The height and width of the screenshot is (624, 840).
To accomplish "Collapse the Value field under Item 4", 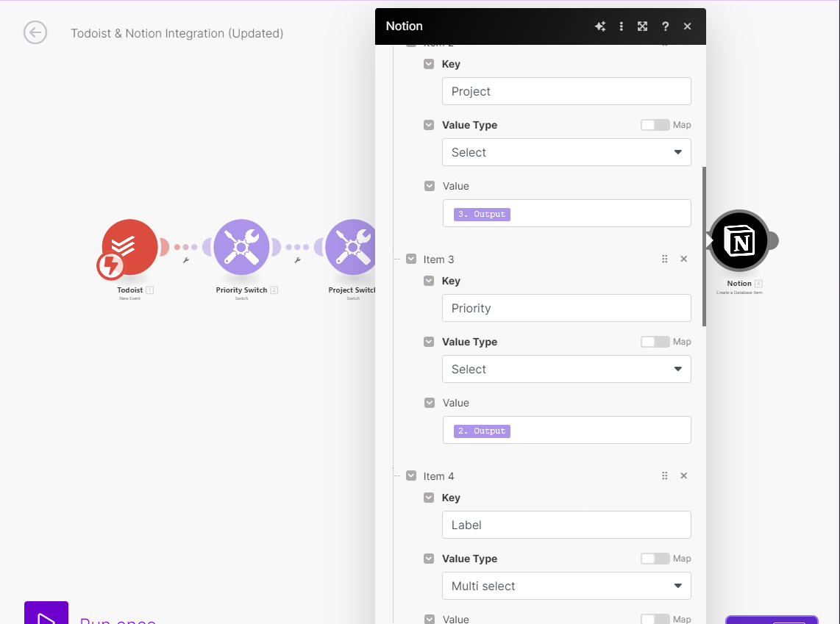I will (429, 619).
